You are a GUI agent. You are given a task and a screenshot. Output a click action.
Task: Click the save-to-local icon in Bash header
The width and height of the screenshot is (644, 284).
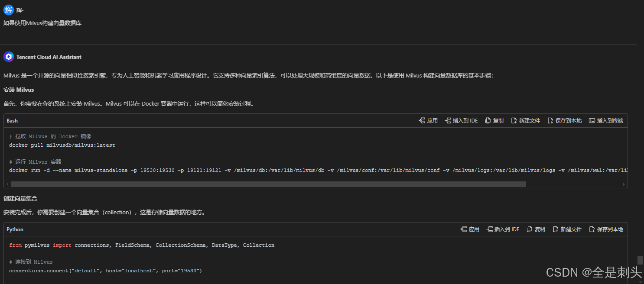pyautogui.click(x=550, y=121)
